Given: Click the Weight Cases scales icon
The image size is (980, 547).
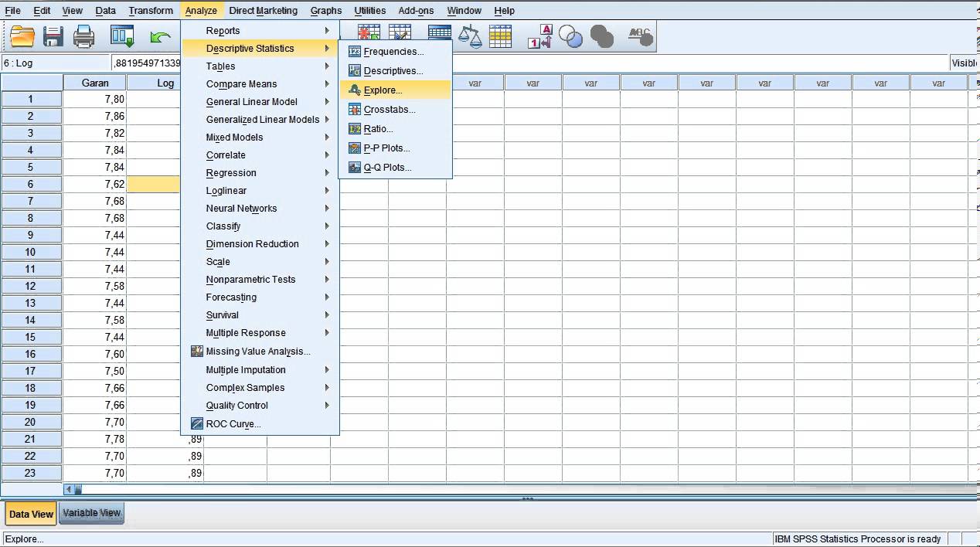Looking at the screenshot, I should (469, 36).
